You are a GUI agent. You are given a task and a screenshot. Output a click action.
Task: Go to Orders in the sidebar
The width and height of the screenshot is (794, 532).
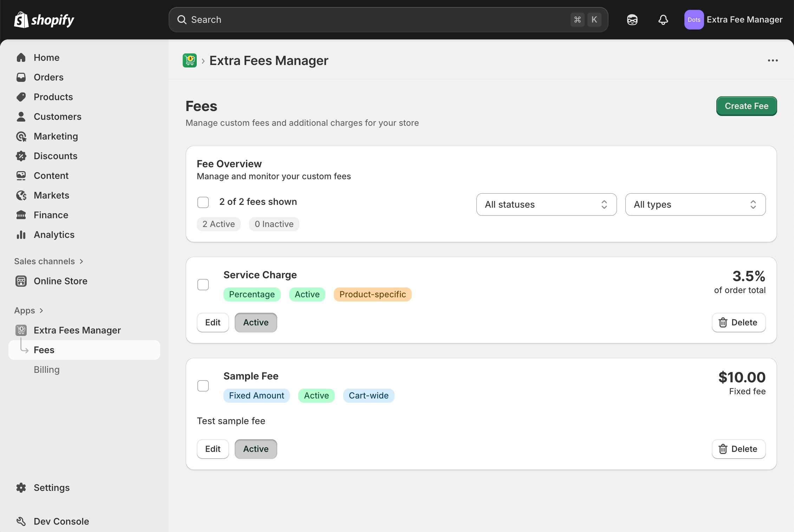pos(48,77)
